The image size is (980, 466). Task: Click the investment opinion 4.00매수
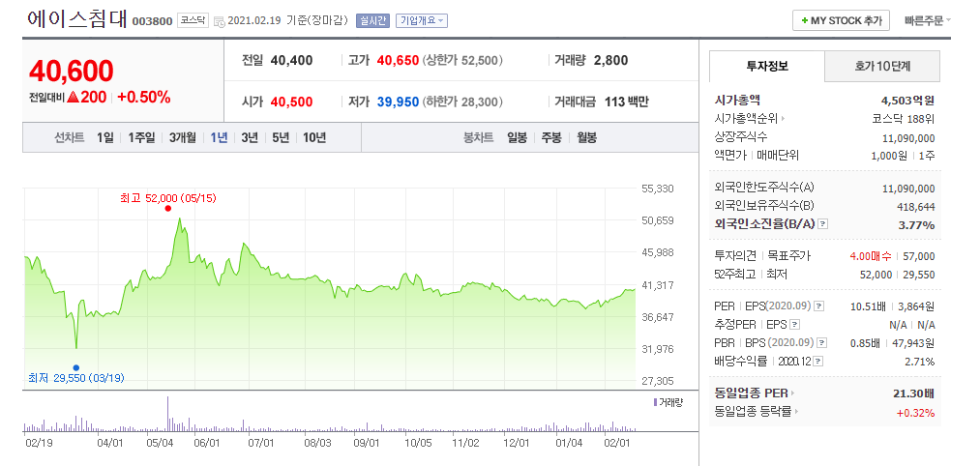pyautogui.click(x=871, y=256)
